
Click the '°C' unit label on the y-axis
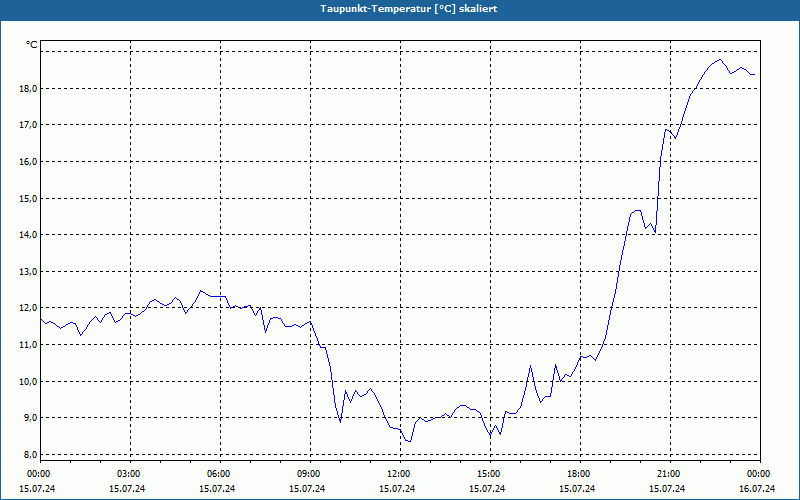coord(31,45)
